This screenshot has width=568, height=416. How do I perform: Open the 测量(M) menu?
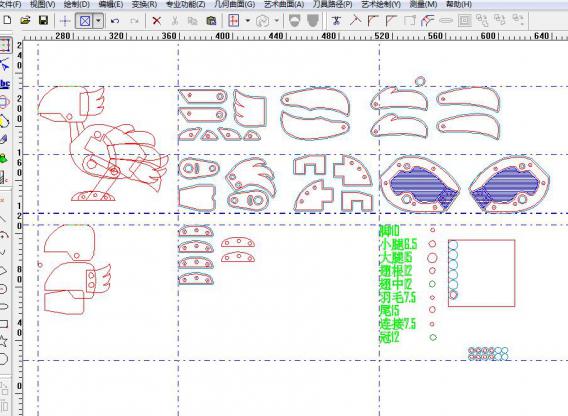pyautogui.click(x=423, y=4)
